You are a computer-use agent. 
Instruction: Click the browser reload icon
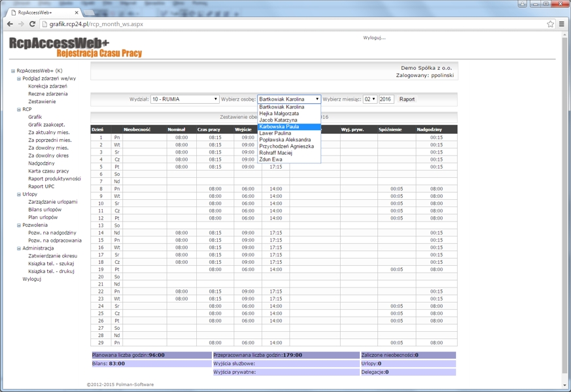click(x=33, y=24)
